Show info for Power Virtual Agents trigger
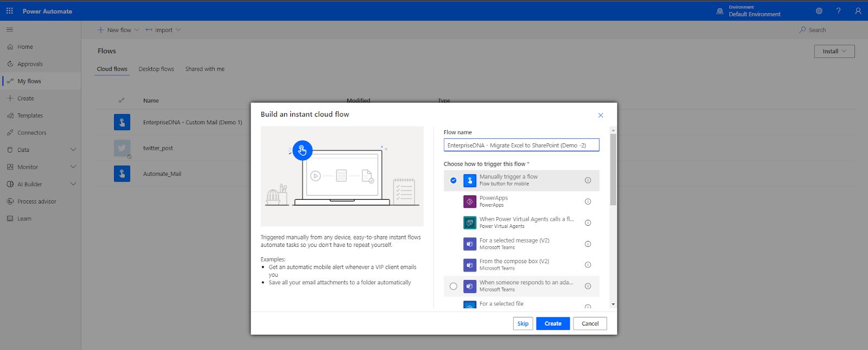 [x=588, y=222]
